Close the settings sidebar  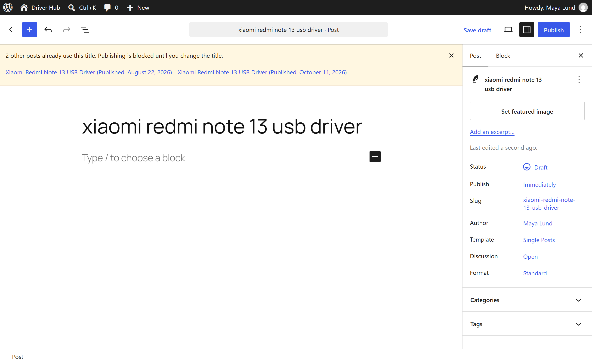point(581,56)
